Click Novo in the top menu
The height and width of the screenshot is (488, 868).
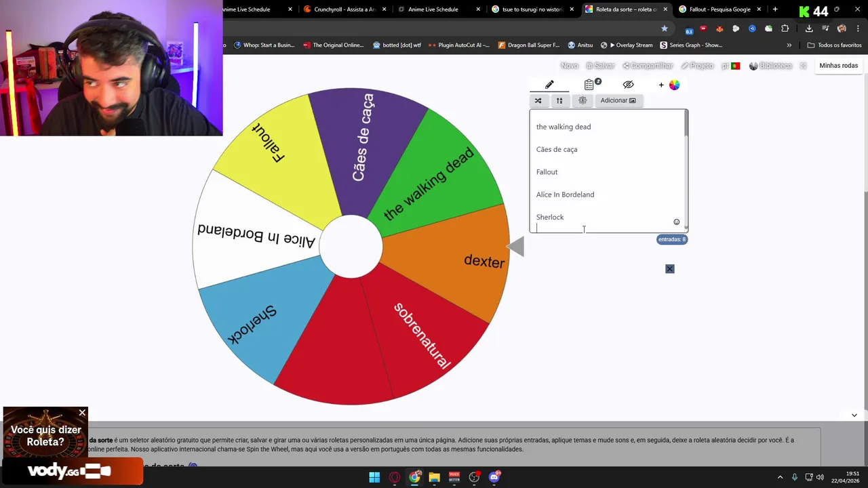[570, 66]
